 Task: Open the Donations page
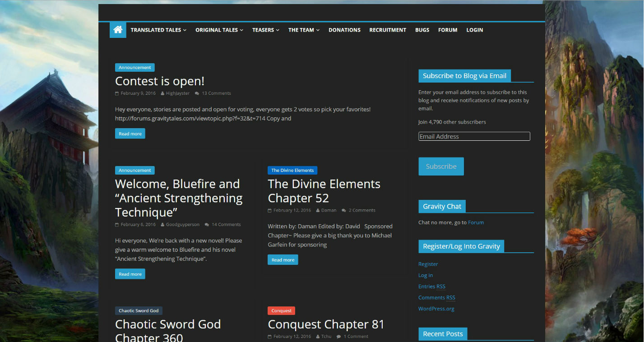(344, 30)
